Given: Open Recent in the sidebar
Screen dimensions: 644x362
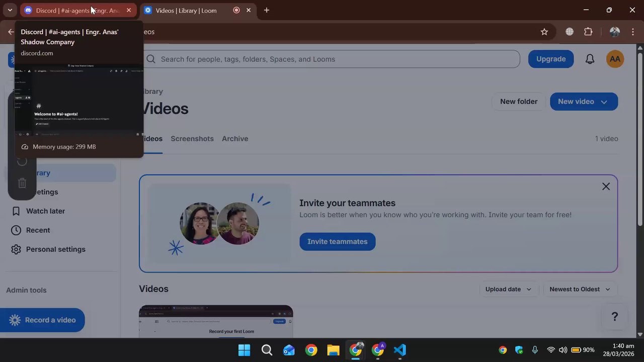Looking at the screenshot, I should [60, 230].
